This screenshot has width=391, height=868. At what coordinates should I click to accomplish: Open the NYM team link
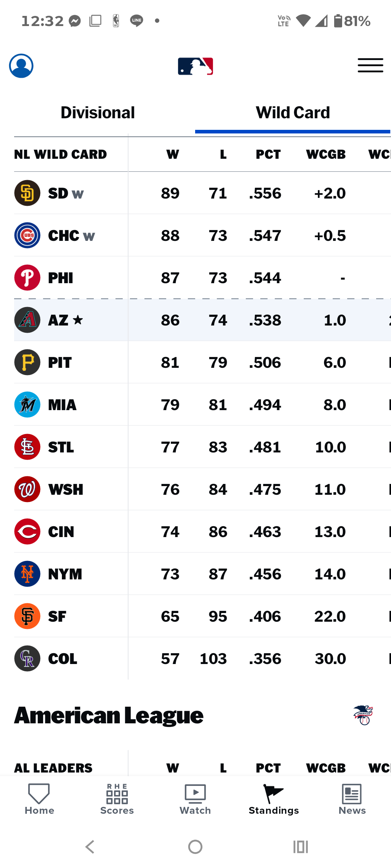(x=65, y=574)
